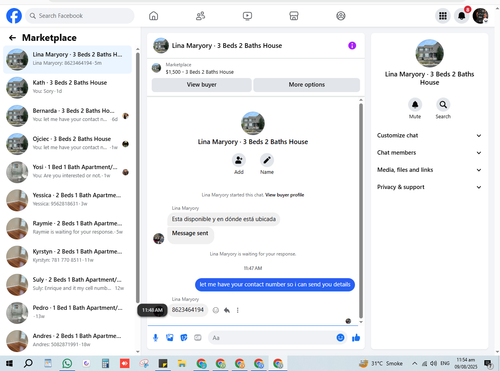The width and height of the screenshot is (500, 371).
Task: Expand the Customize chat section
Action: pyautogui.click(x=429, y=135)
